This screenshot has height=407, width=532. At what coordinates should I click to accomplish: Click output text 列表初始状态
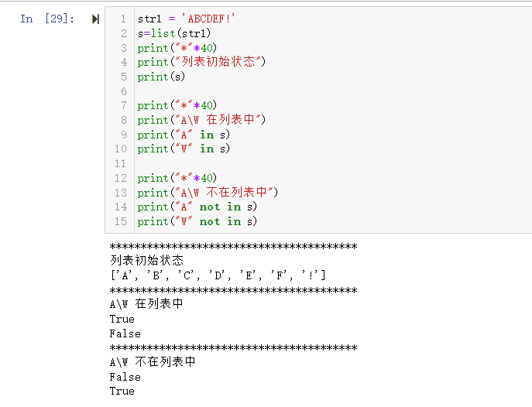[x=146, y=260]
